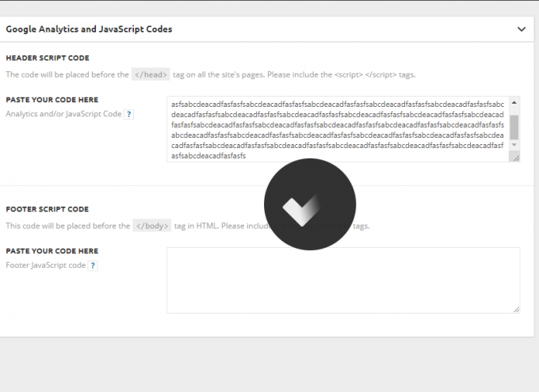This screenshot has width=539, height=392.
Task: Click into the empty footer script textarea
Action: click(343, 280)
